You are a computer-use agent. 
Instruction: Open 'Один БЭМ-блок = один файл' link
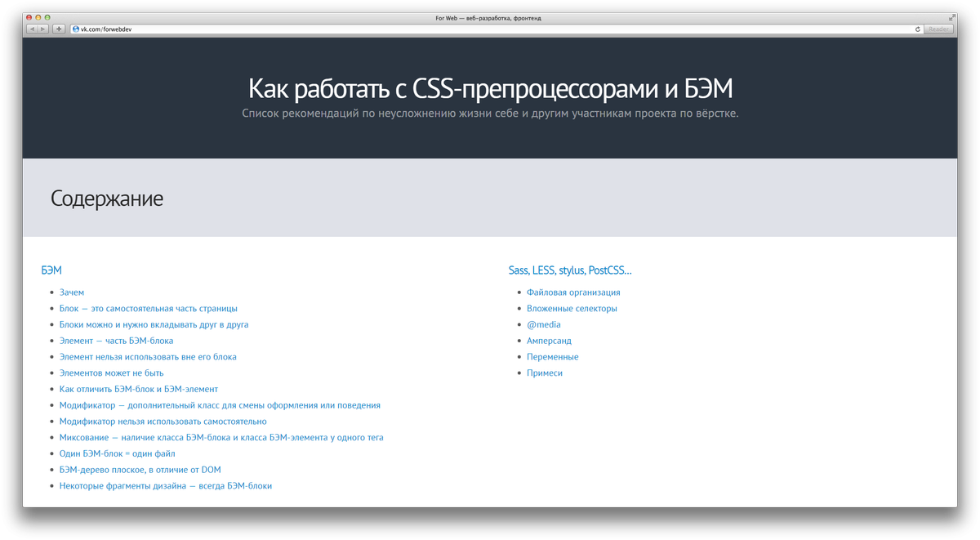[x=118, y=453]
